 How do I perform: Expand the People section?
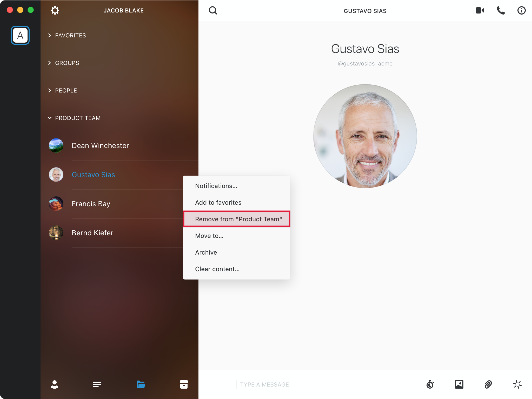(x=62, y=90)
